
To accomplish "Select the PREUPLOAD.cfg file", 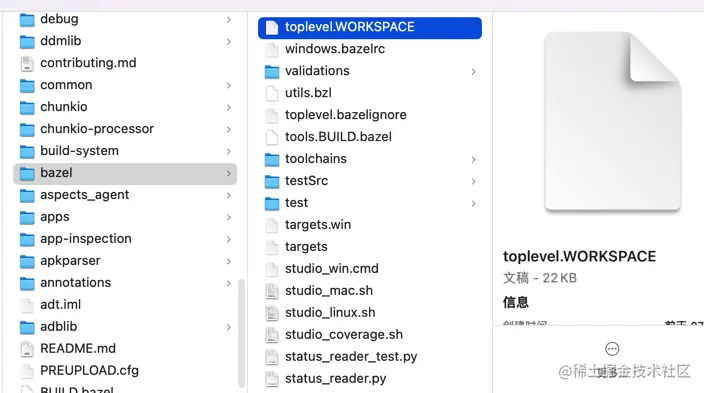I will coord(125,371).
